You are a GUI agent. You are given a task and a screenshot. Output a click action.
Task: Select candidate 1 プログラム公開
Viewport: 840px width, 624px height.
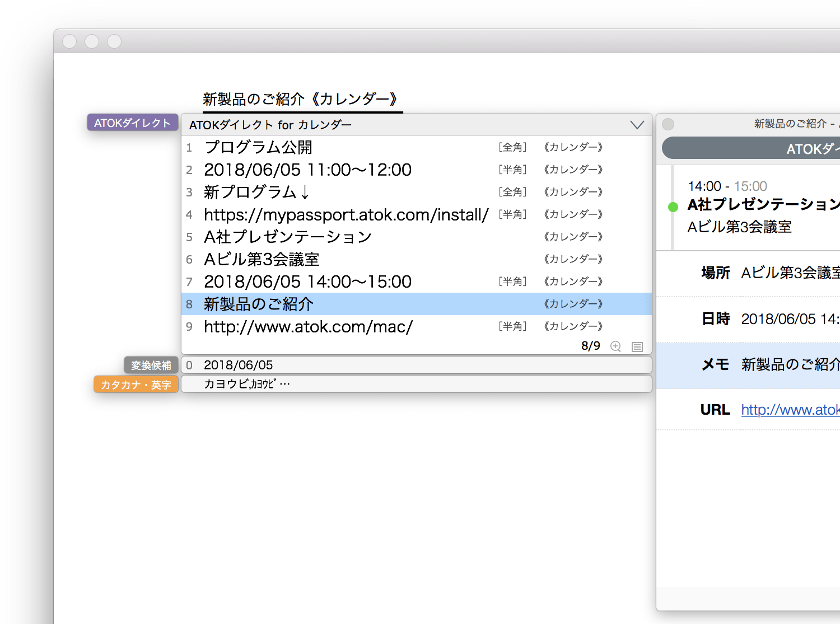point(417,147)
